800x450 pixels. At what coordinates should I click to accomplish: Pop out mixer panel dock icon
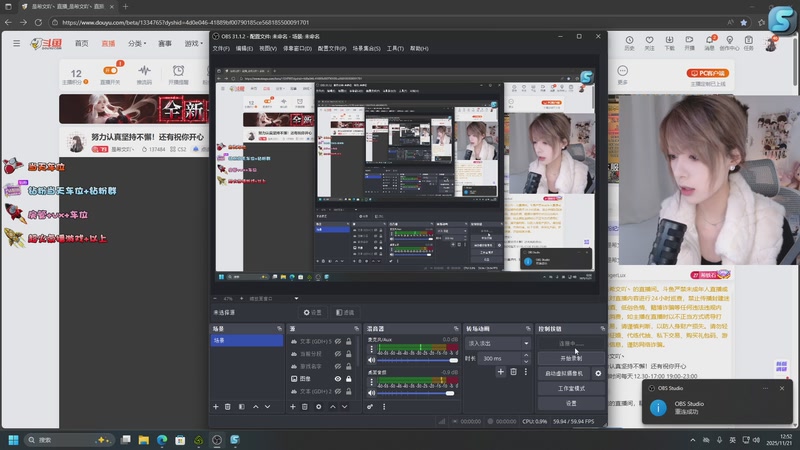click(x=456, y=329)
